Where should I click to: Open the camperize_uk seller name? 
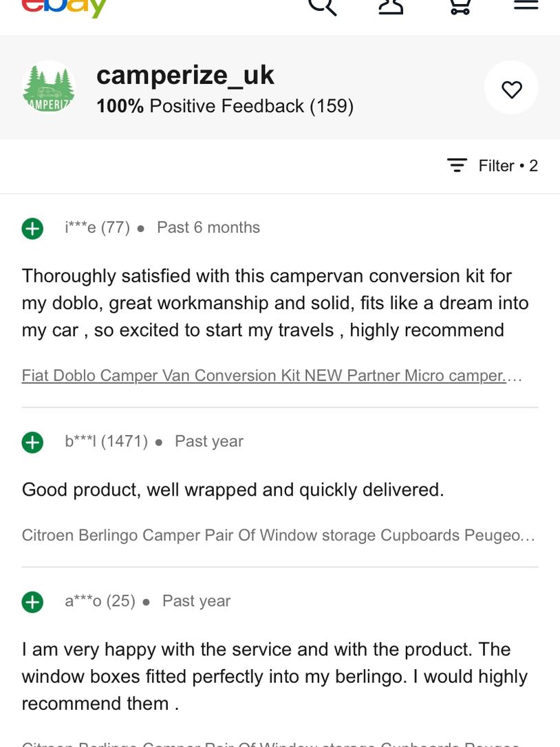(x=185, y=75)
